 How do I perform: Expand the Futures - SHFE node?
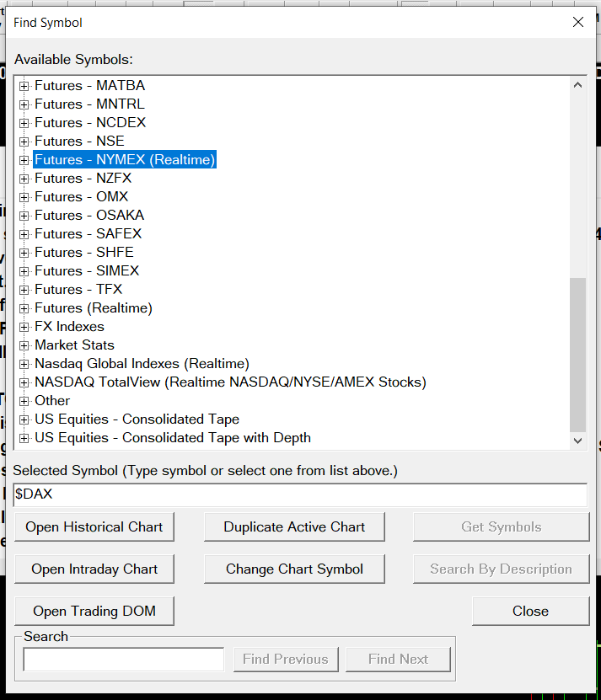pos(24,253)
